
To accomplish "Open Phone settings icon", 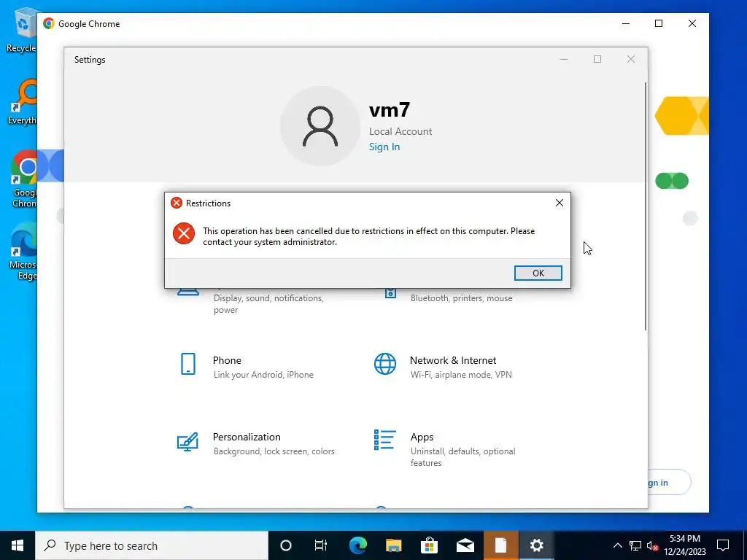I will pos(188,365).
